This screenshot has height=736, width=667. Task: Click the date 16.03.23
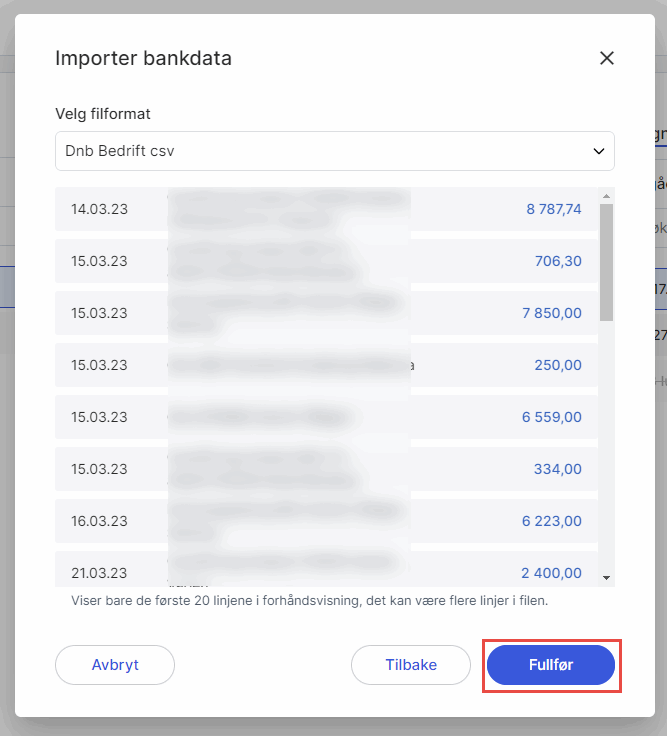[99, 521]
